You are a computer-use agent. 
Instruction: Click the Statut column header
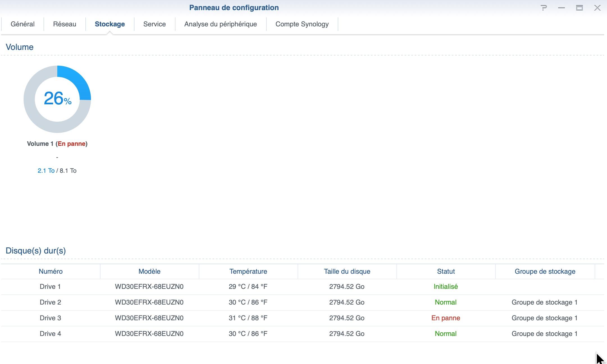click(446, 271)
